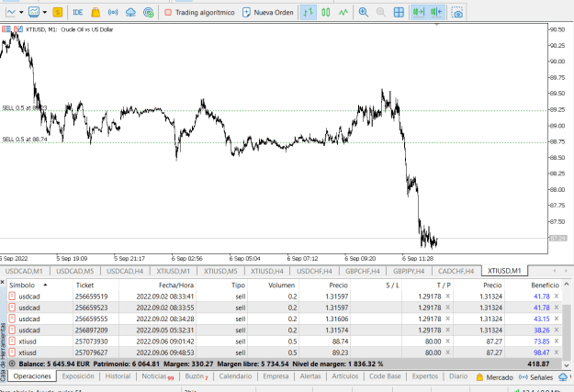Screen dimensions: 574x392
Task: Open the Historial tab
Action: click(118, 376)
